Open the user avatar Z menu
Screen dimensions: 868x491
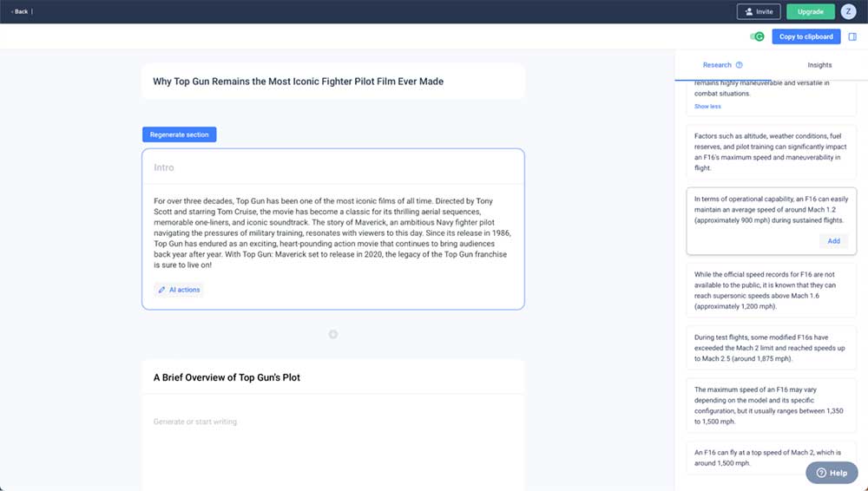click(x=848, y=11)
